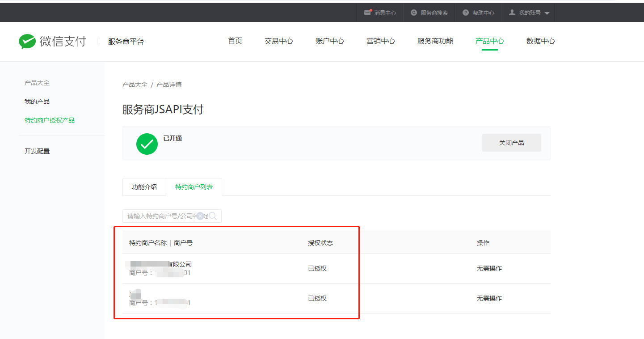Click the help center question mark icon

[x=466, y=13]
